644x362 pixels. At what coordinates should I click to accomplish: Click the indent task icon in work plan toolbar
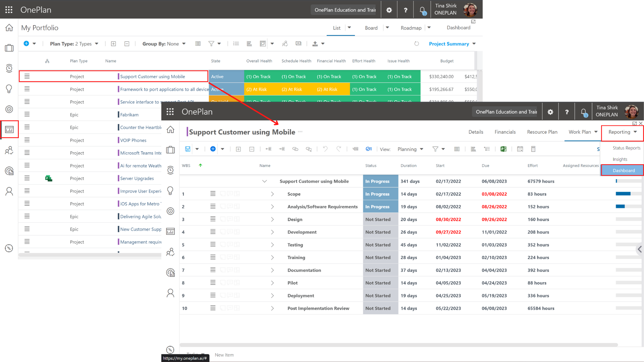point(282,149)
